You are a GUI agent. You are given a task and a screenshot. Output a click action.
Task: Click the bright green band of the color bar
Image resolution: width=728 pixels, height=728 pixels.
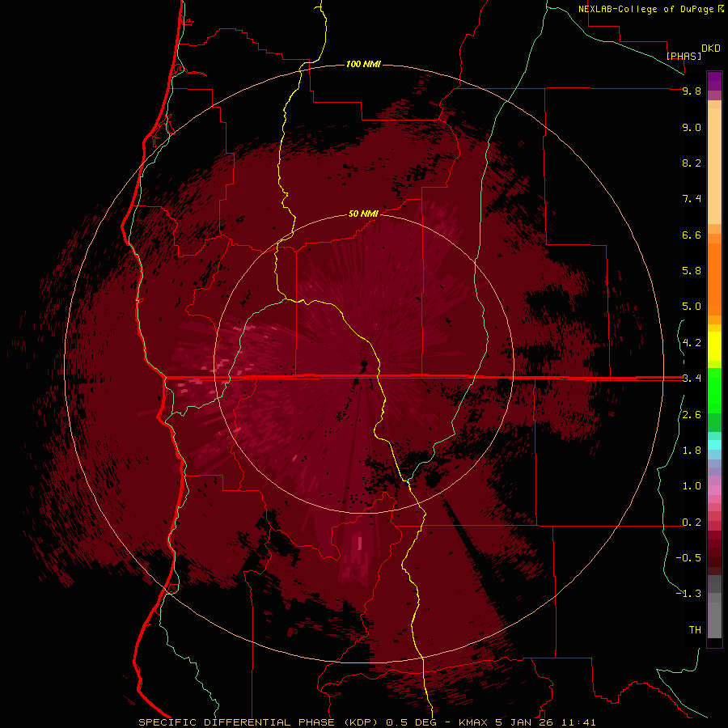pyautogui.click(x=714, y=390)
